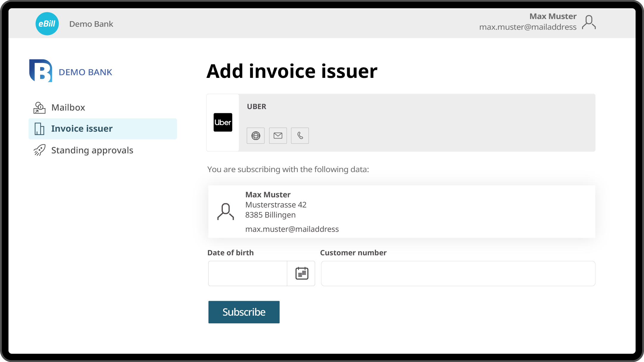Click the Max Muster name in header
This screenshot has width=644, height=362.
point(553,16)
